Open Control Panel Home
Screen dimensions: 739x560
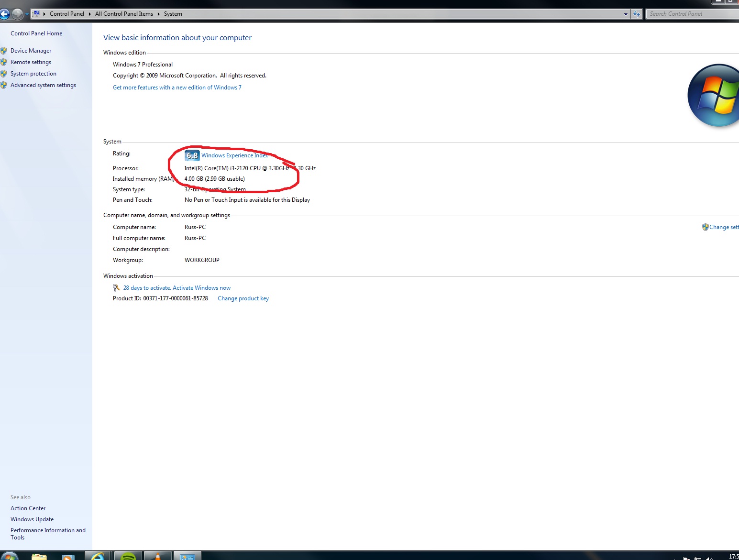coord(36,33)
